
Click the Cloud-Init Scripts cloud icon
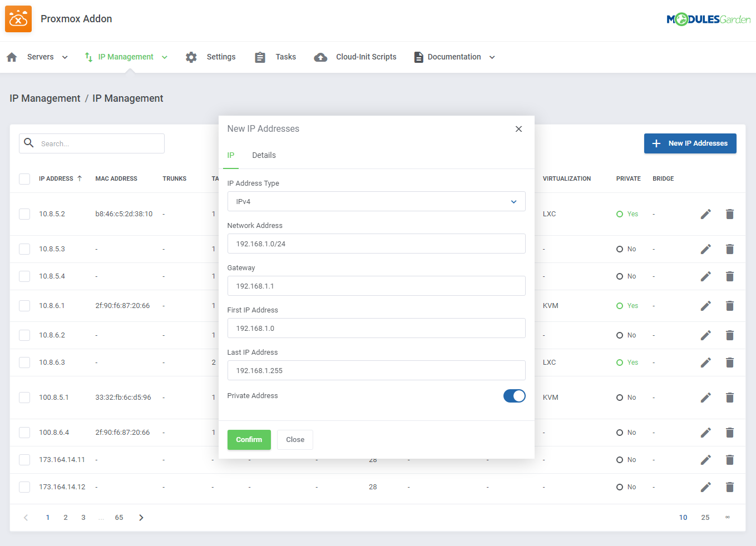pyautogui.click(x=320, y=57)
